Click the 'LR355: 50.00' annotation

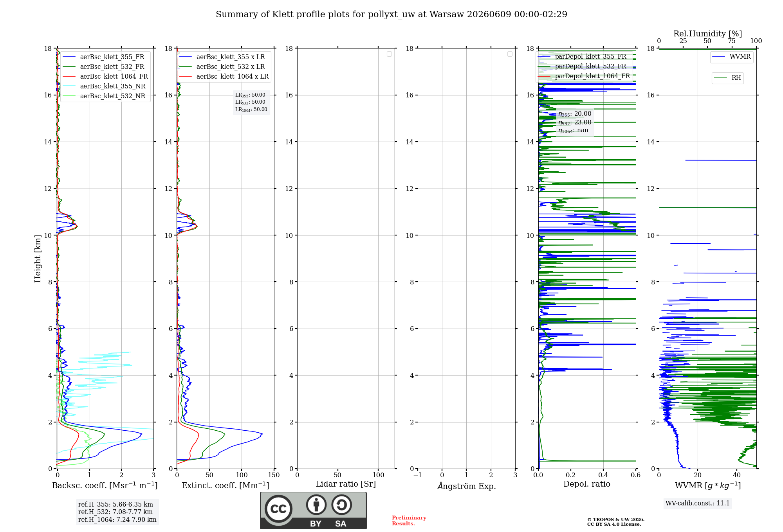coord(250,95)
